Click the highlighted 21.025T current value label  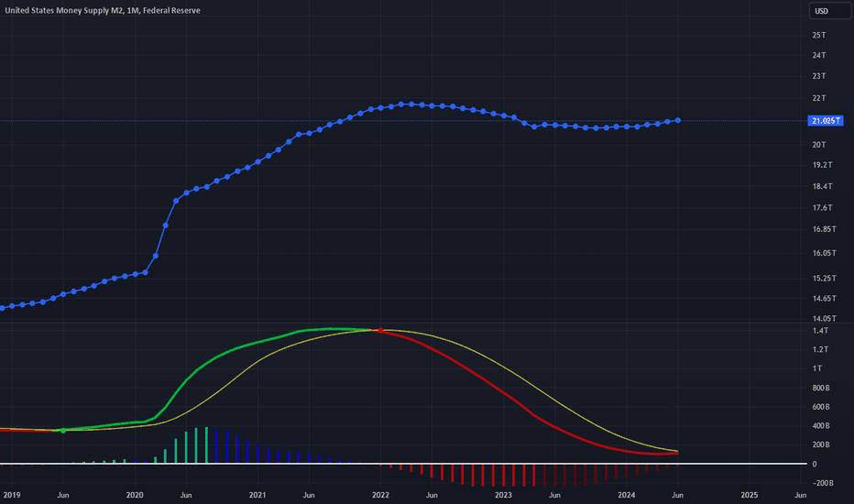pos(826,120)
